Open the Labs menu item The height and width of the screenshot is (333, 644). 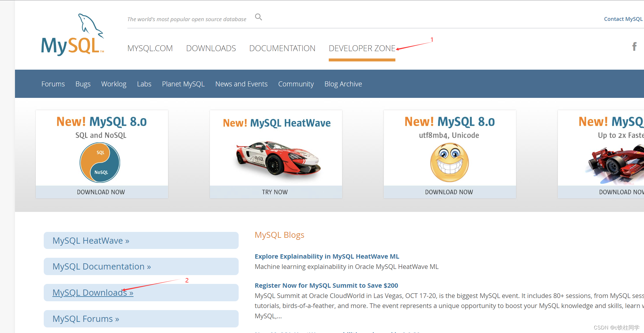point(144,84)
